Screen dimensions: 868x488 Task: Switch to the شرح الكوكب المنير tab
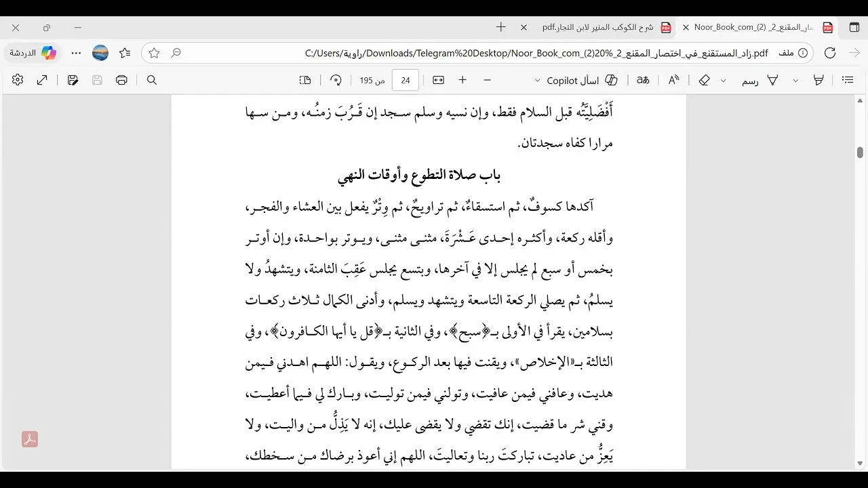(x=597, y=28)
